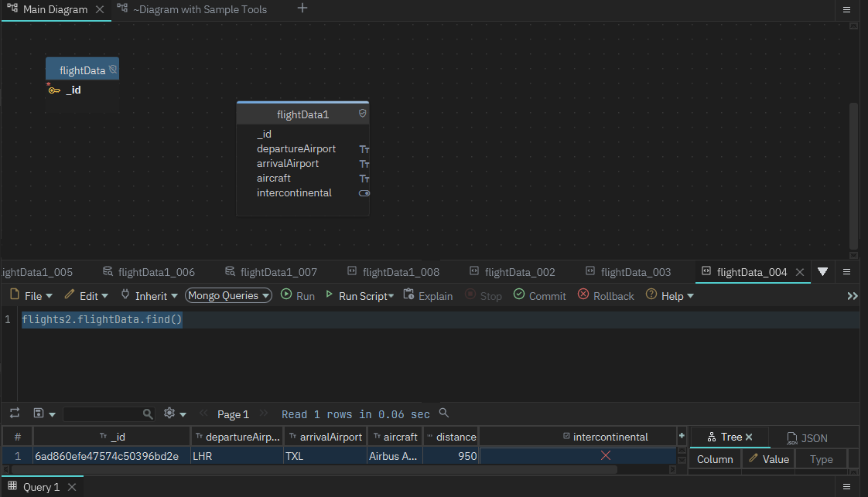This screenshot has height=497, width=868.
Task: Sort by the arrivalAirport column header
Action: click(x=326, y=437)
